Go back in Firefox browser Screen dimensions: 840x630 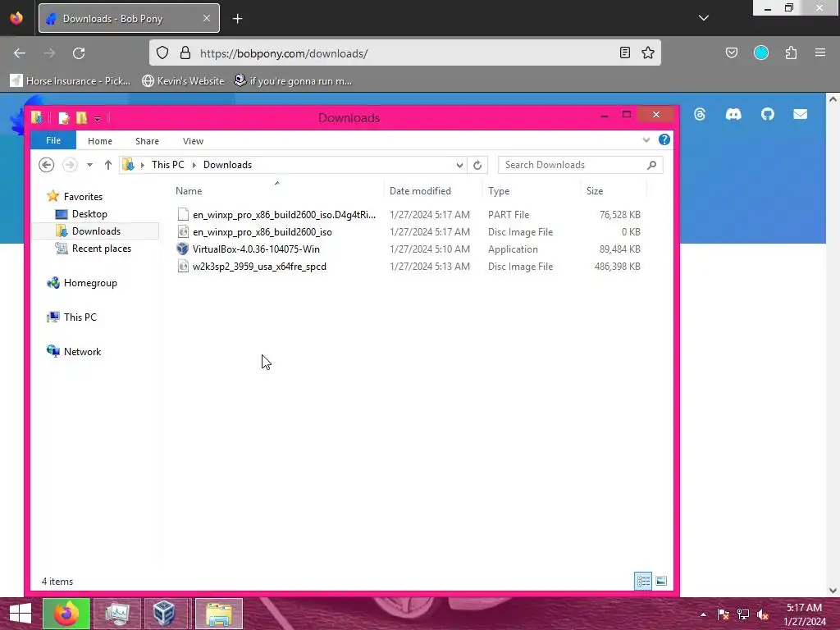(x=20, y=53)
